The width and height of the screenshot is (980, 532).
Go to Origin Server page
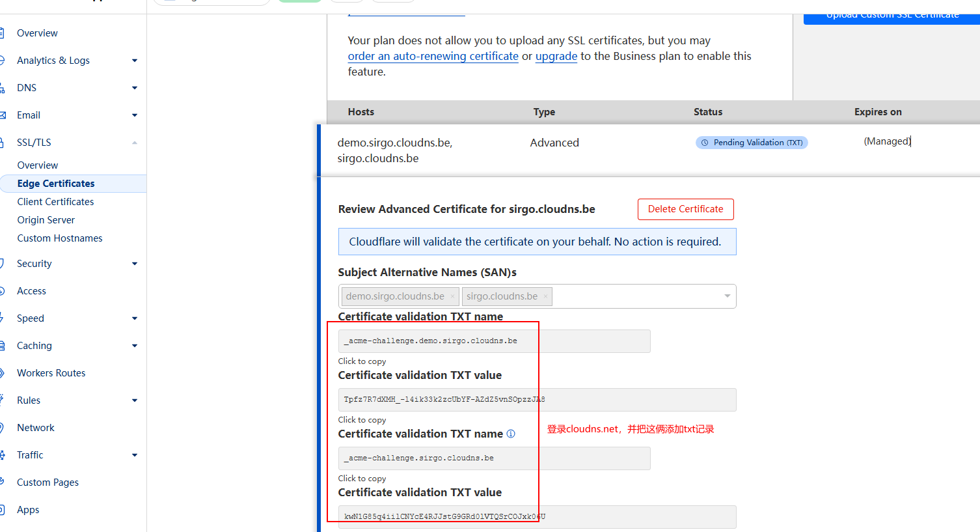(x=46, y=220)
